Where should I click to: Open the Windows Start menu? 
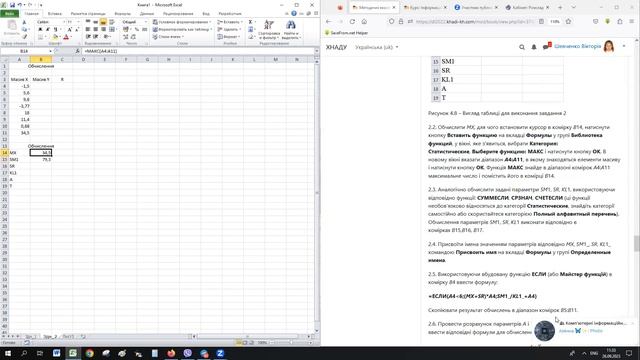tap(8, 353)
